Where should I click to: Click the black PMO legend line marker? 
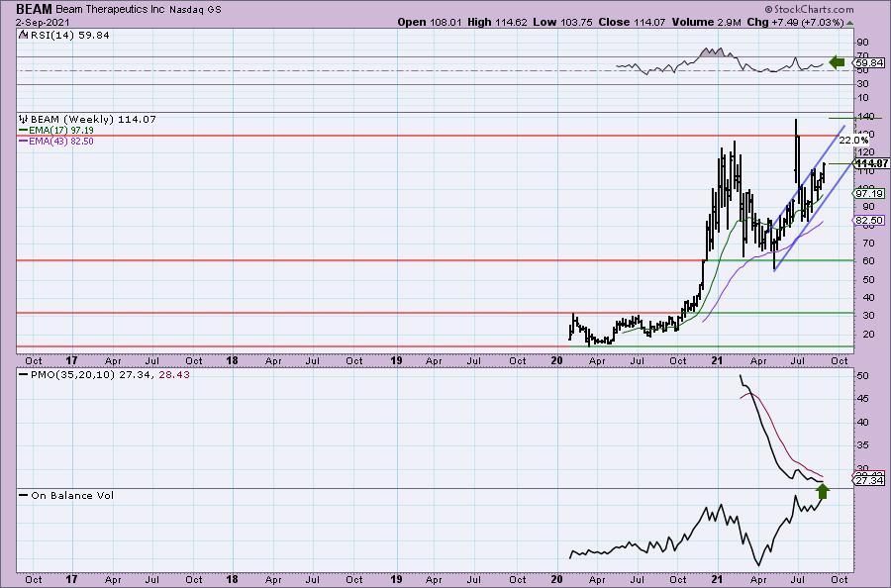click(x=24, y=375)
